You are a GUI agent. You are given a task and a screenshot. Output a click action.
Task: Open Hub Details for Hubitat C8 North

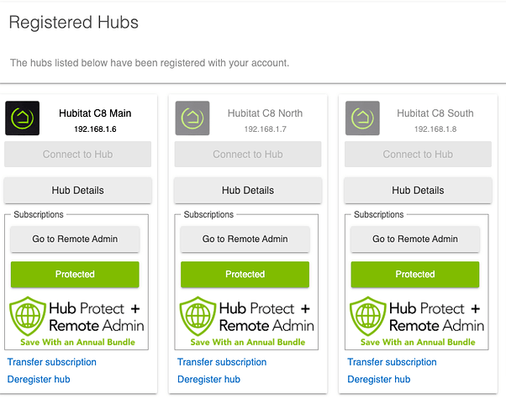248,191
